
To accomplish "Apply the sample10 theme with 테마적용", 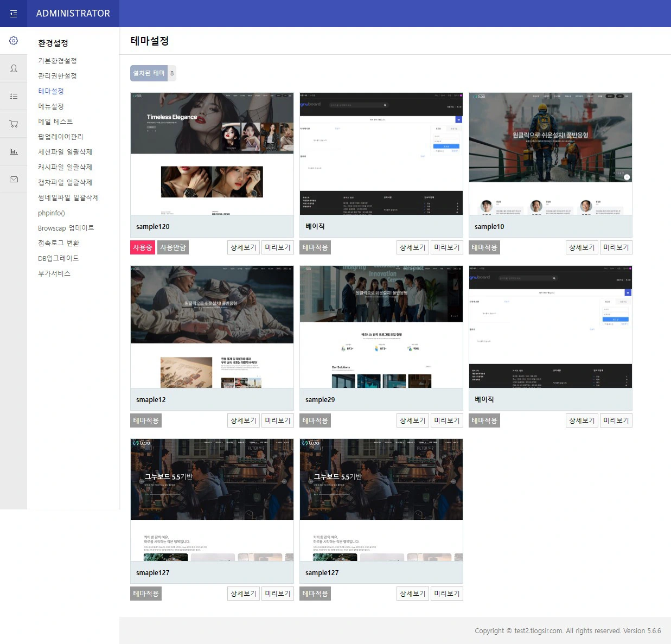I will tap(484, 247).
